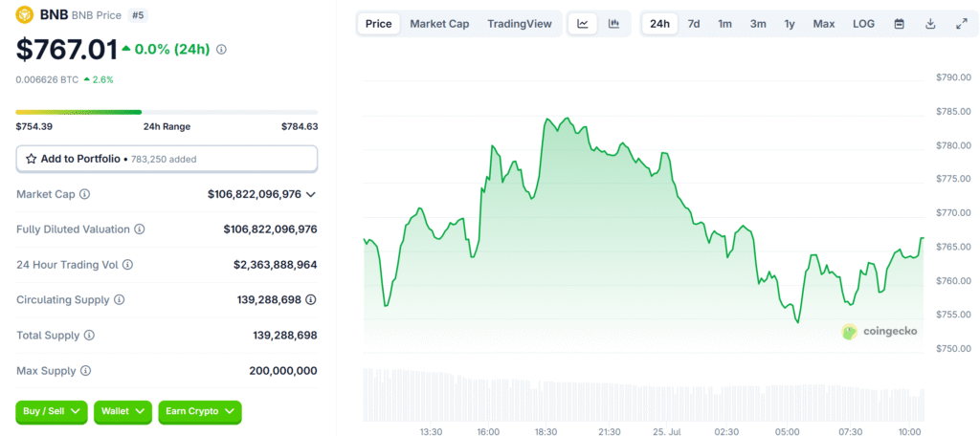Open the Wallet dropdown

click(x=122, y=411)
